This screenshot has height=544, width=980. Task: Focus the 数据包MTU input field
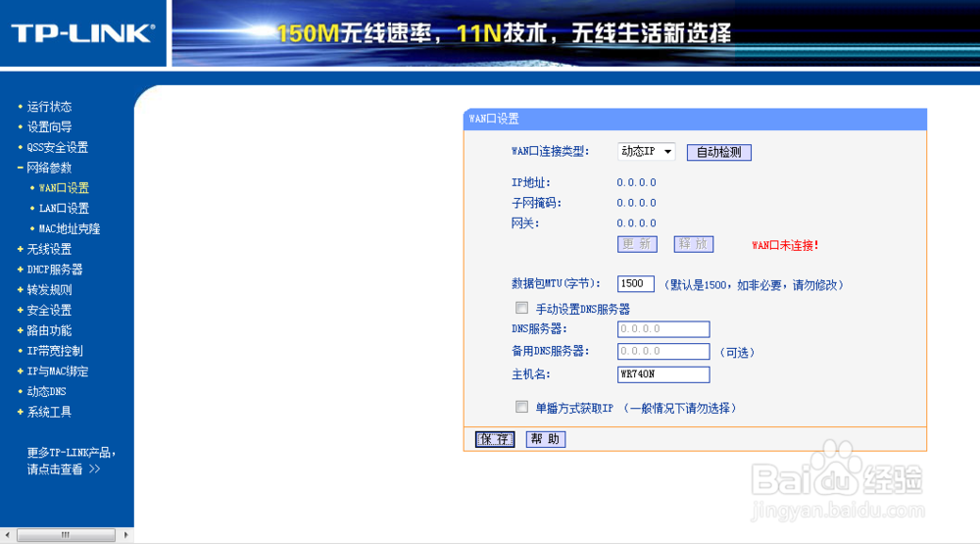[636, 284]
